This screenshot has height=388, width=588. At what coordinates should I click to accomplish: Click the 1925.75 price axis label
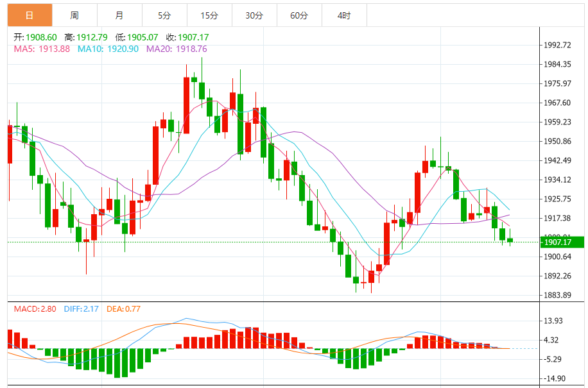(557, 199)
